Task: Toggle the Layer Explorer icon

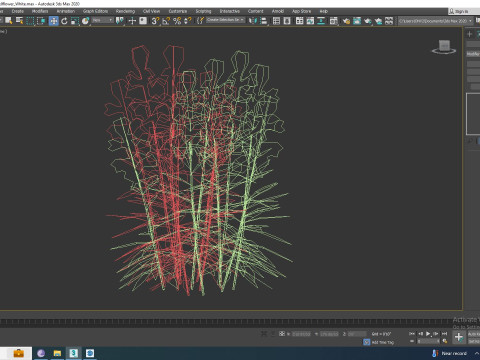Action: (x=287, y=21)
